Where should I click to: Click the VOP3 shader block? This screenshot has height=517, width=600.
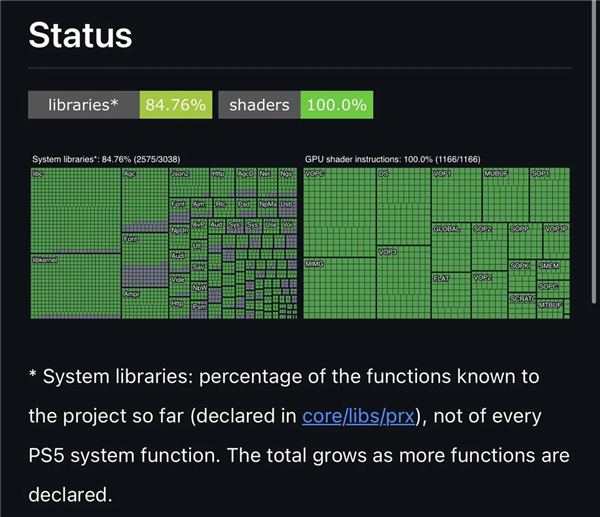404,282
